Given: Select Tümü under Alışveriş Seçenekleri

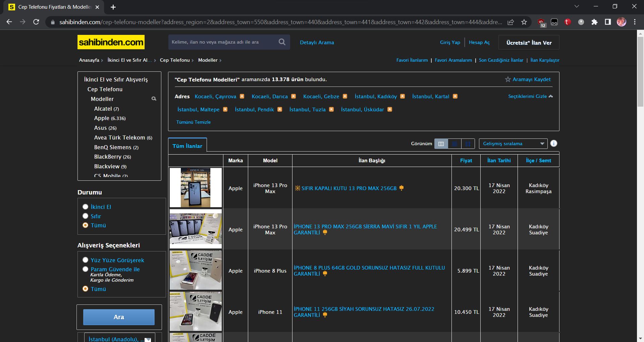Looking at the screenshot, I should (x=85, y=289).
